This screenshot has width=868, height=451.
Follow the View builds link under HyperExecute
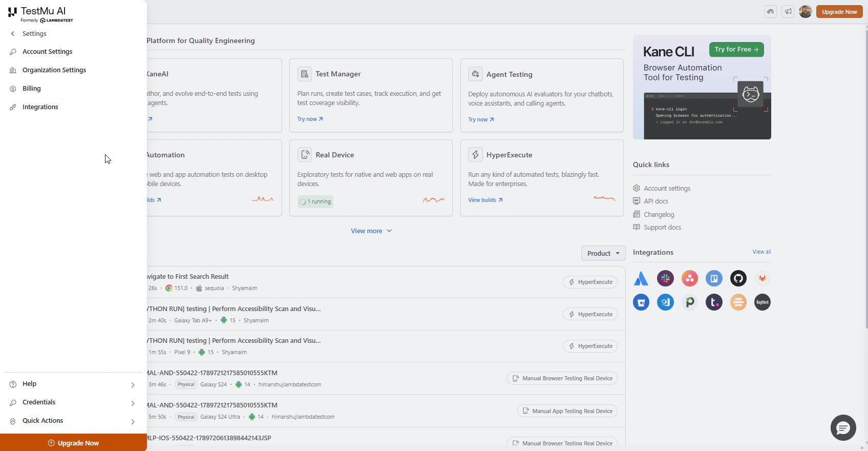pyautogui.click(x=485, y=200)
